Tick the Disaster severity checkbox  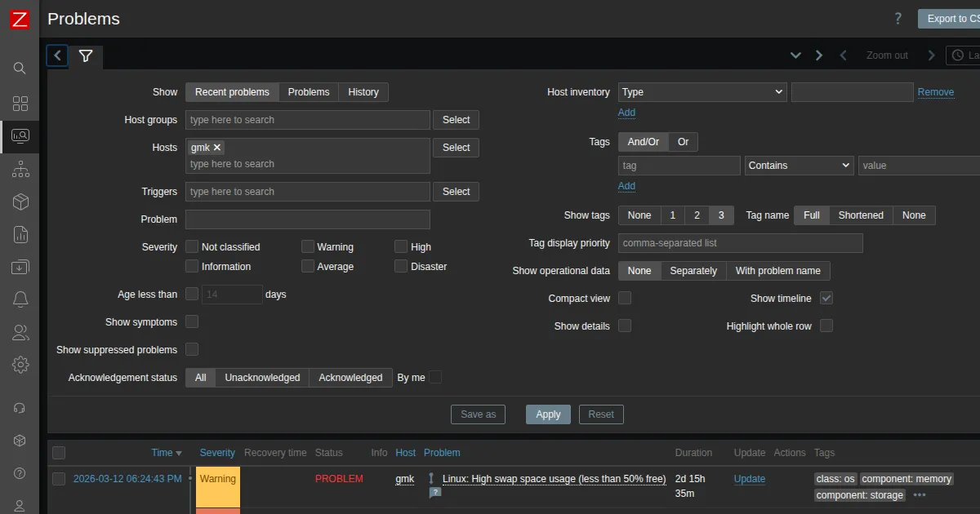[x=401, y=266]
